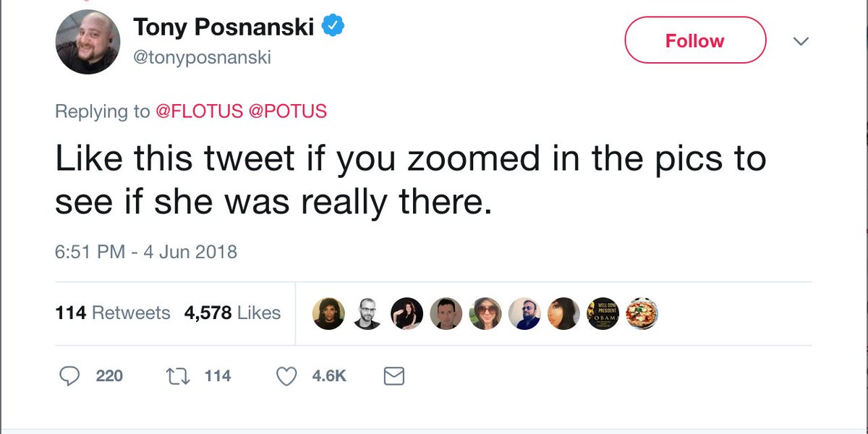Screen dimensions: 868x434
Task: Like the tweet with the heart icon
Action: point(287,376)
